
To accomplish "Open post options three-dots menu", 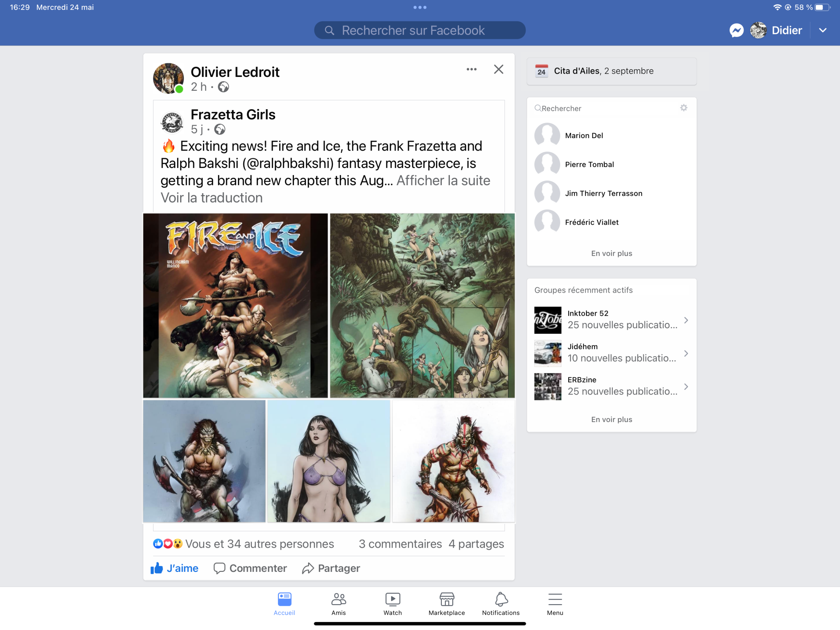I will [x=471, y=69].
